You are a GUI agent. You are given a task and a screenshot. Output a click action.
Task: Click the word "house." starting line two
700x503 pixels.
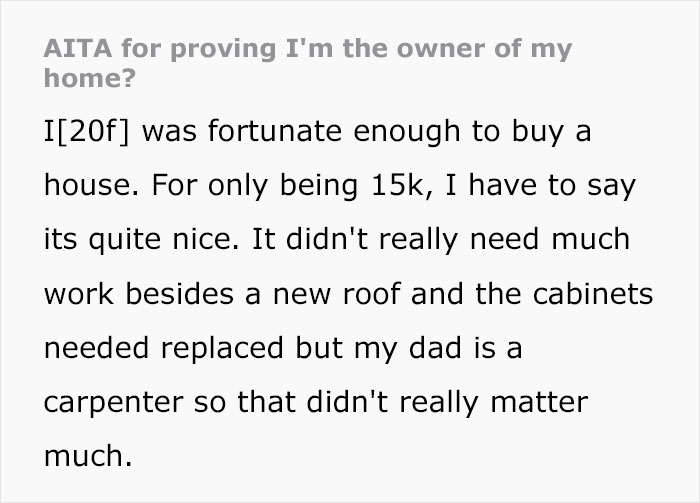[91, 185]
